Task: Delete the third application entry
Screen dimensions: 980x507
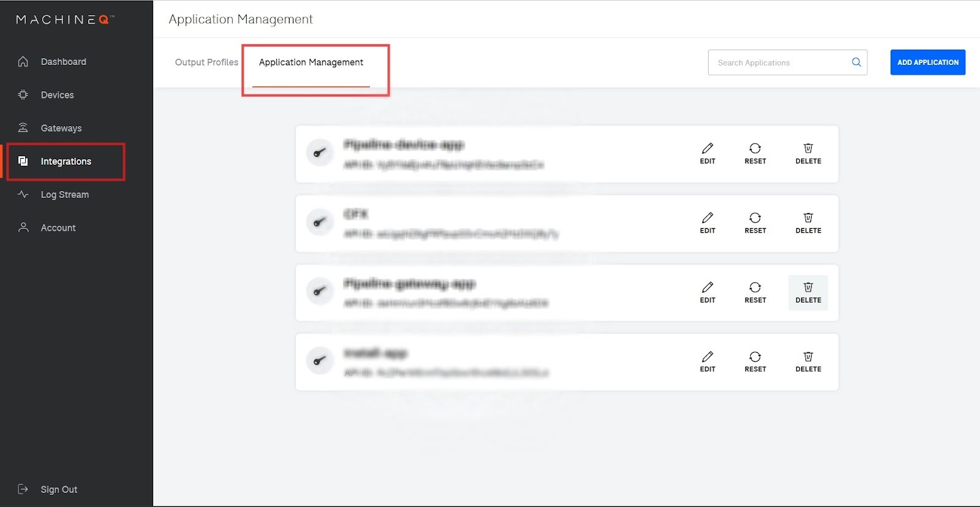Action: 808,292
